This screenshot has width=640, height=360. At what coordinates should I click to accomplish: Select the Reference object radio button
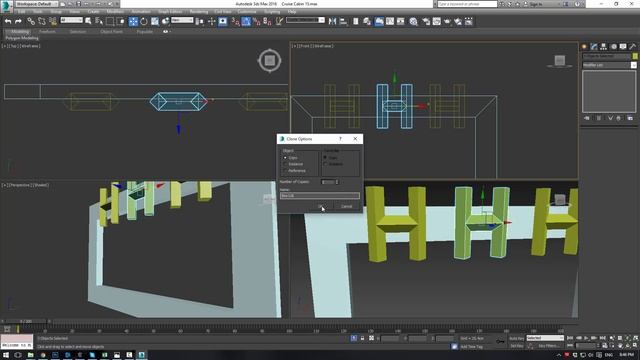285,171
